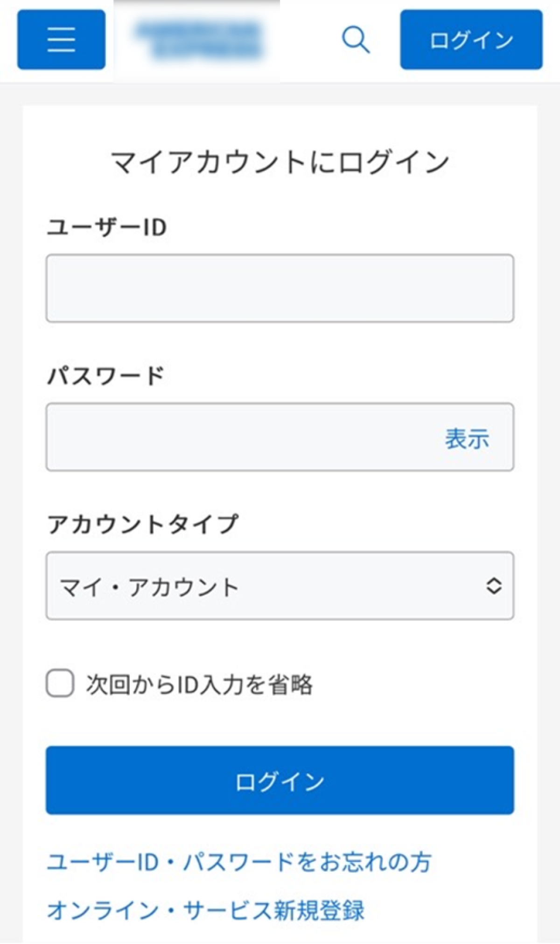Image resolution: width=560 pixels, height=944 pixels.
Task: Click the パスワード field label
Action: point(106,376)
